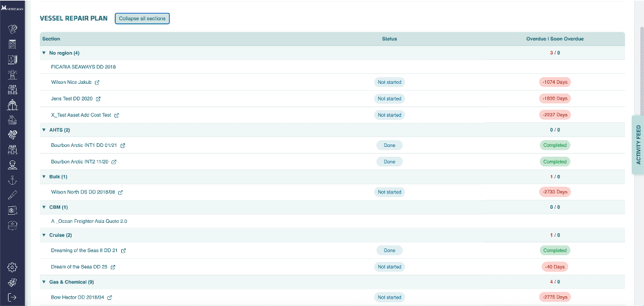Open Dreaming of the Seas II DD 21
The width and height of the screenshot is (644, 306).
pos(84,250)
